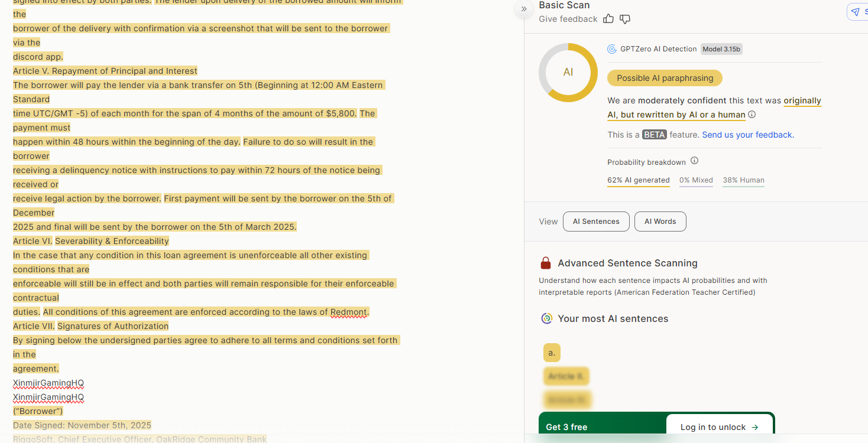Click the share paper-plane icon at top right
Screen dimensions: 868x443
[856, 12]
